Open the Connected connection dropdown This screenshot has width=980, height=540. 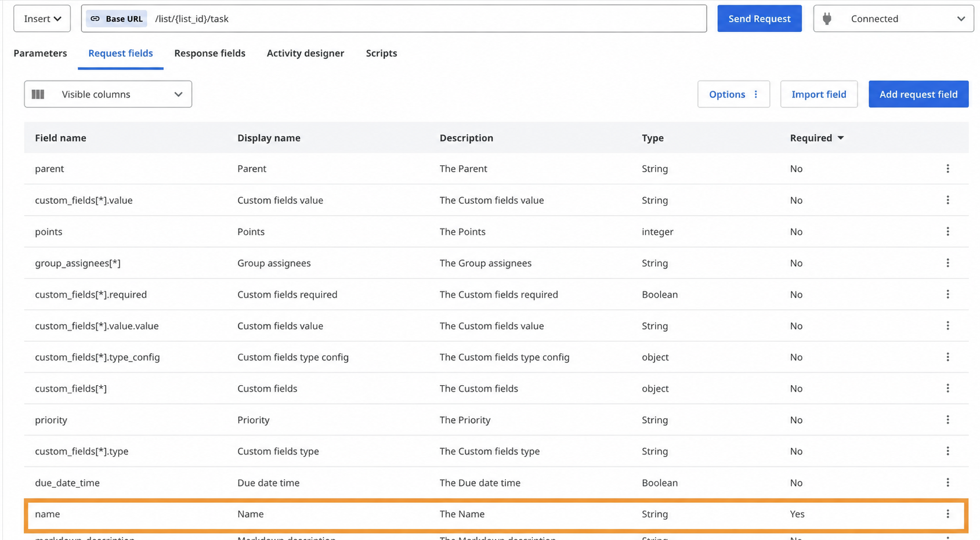click(894, 19)
